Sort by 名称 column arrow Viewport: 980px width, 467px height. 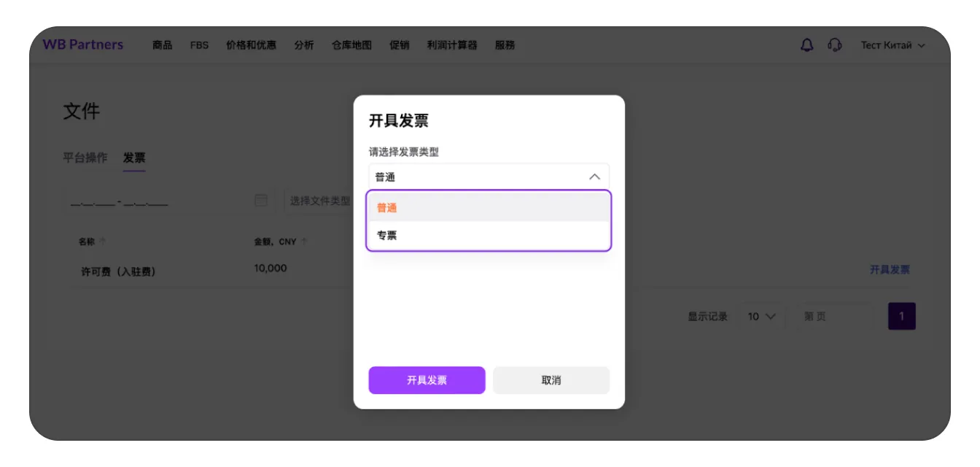103,242
